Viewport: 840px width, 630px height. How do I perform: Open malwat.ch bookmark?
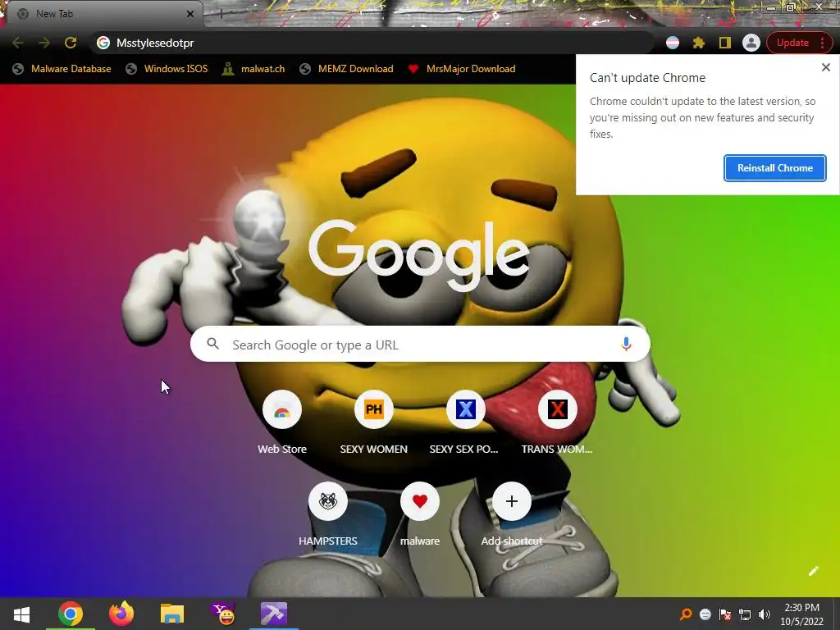254,69
